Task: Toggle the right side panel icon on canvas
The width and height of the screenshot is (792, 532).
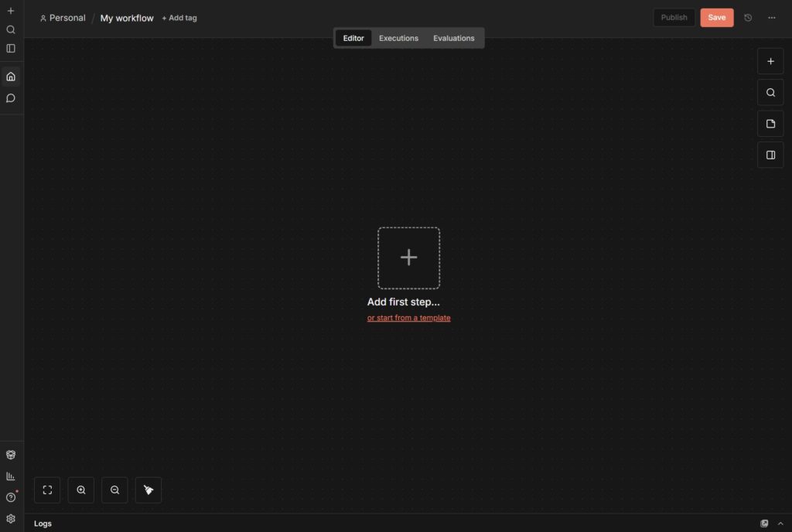Action: click(770, 155)
